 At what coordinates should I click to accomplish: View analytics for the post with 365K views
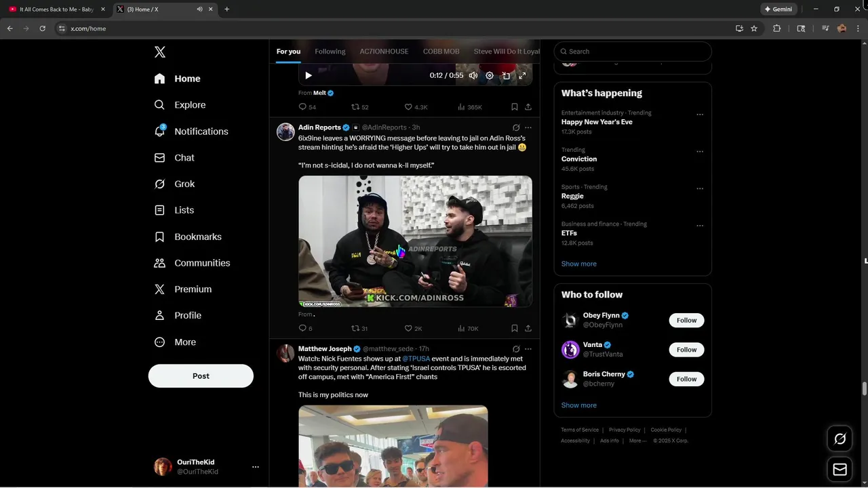[x=470, y=107]
